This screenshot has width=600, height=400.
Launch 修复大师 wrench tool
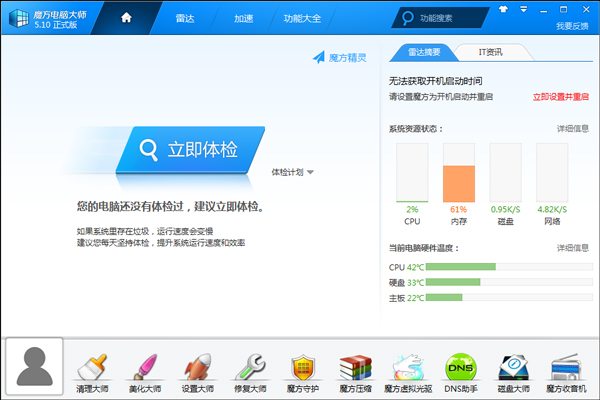(250, 367)
